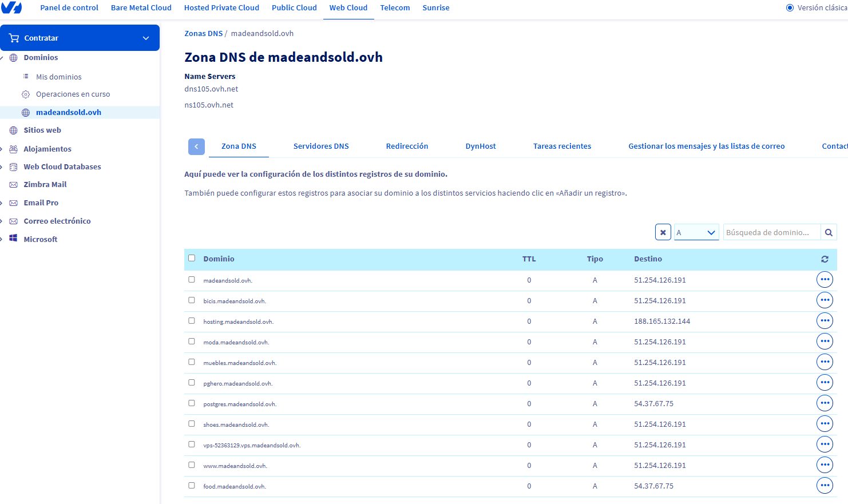
Task: Click the database icon beside Web Cloud Databases
Action: [x=14, y=167]
